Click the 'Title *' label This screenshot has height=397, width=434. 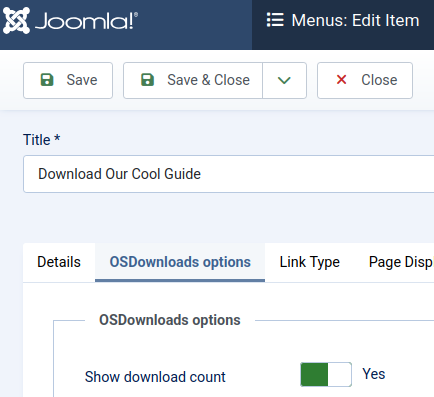pos(42,140)
